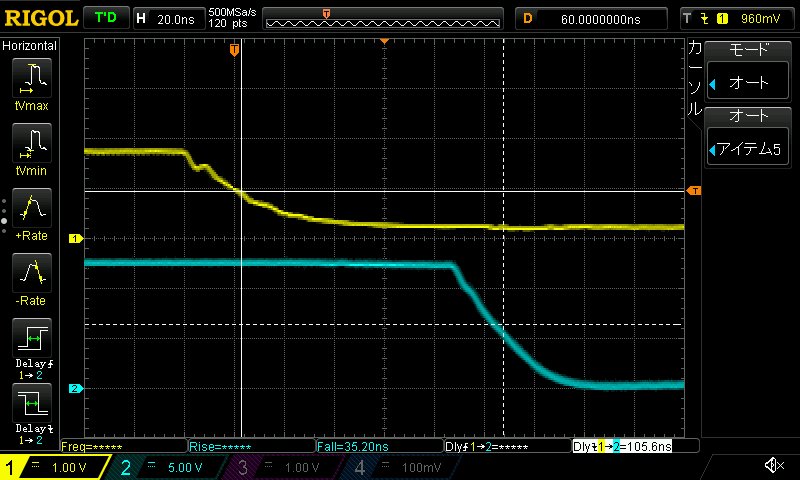Select the tVmax measurement icon
The height and width of the screenshot is (480, 800).
point(32,78)
